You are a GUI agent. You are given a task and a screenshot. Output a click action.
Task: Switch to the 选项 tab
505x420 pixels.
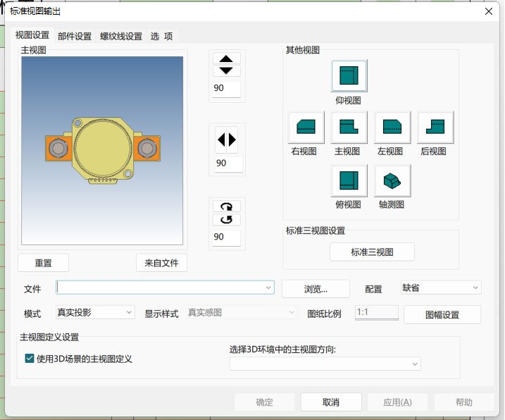161,36
